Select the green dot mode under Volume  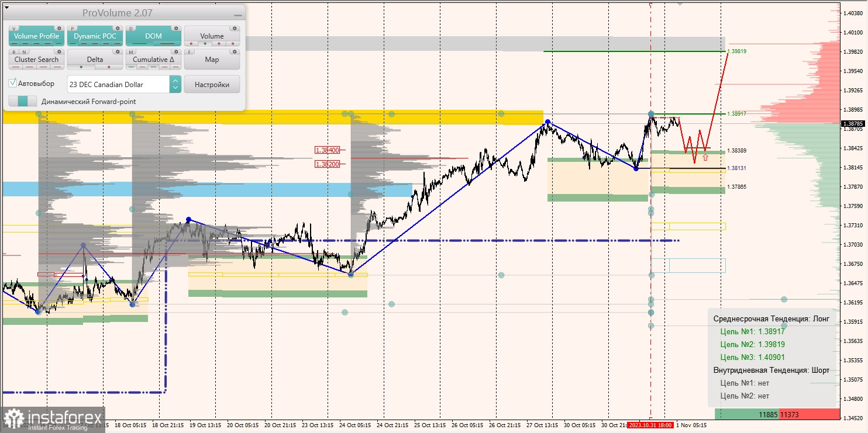205,44
